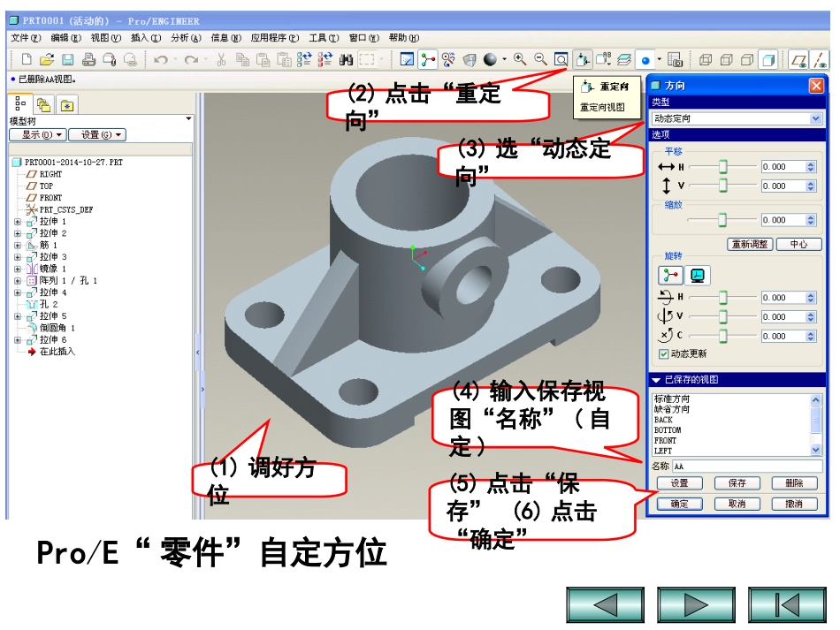Switch to the model tree tab
The width and height of the screenshot is (840, 630).
20,102
